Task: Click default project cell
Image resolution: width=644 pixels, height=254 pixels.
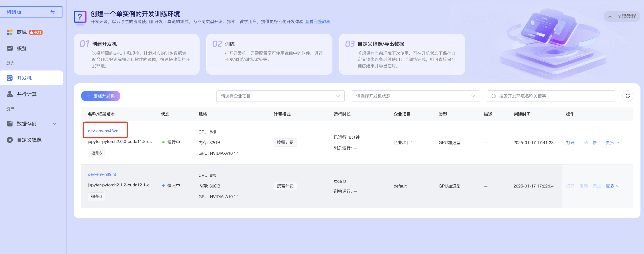Action: [x=400, y=186]
